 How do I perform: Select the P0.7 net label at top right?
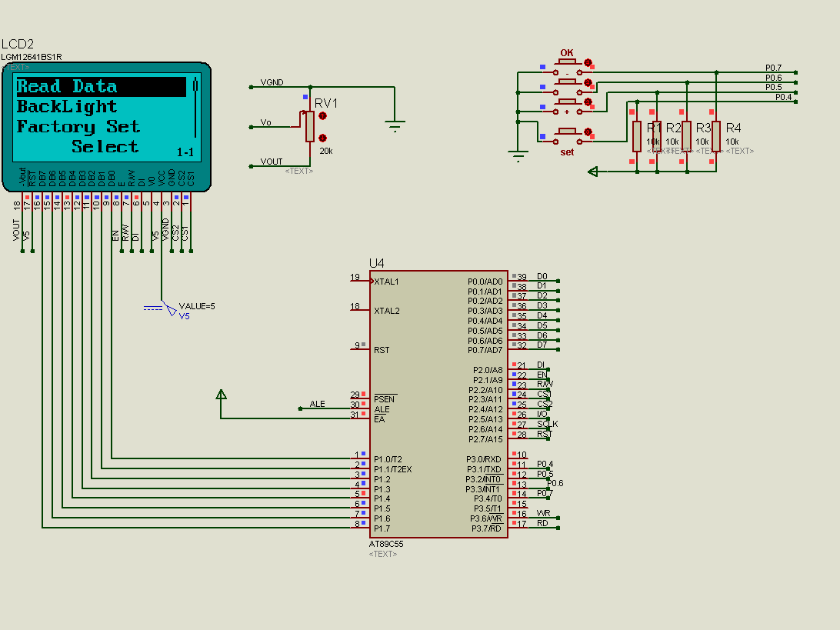pyautogui.click(x=774, y=68)
